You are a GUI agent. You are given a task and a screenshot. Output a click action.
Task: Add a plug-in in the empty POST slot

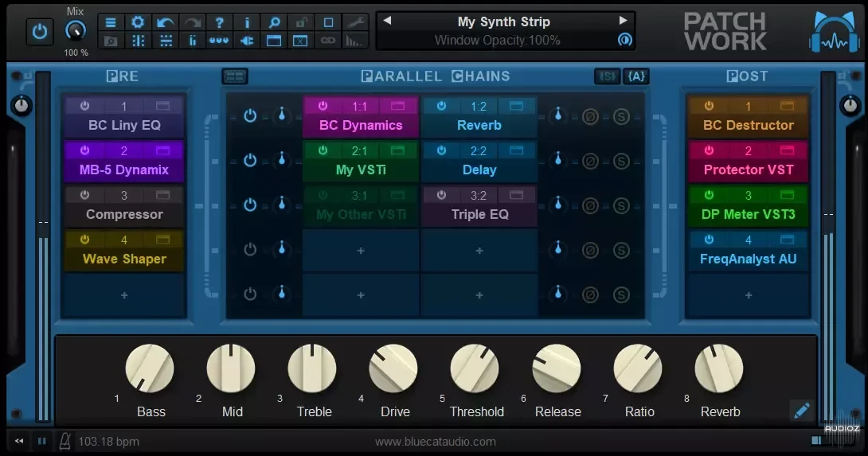pos(749,295)
